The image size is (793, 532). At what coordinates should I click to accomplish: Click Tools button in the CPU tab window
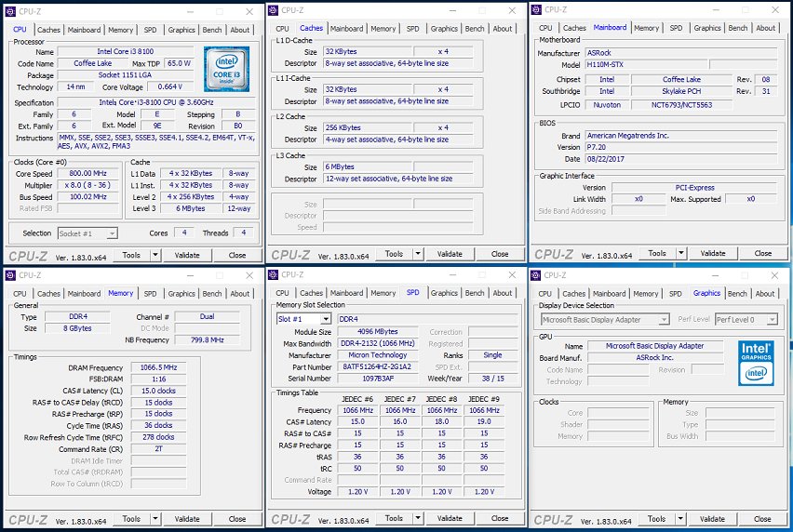point(131,255)
